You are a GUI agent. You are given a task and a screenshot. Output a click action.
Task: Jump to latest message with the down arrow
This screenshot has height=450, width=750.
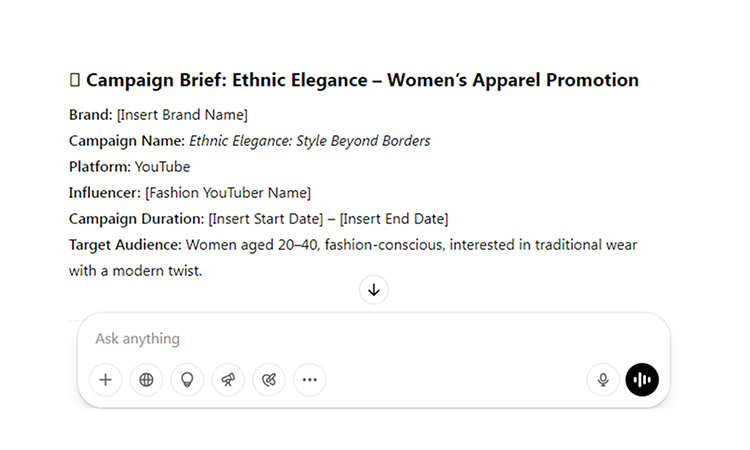click(x=374, y=290)
